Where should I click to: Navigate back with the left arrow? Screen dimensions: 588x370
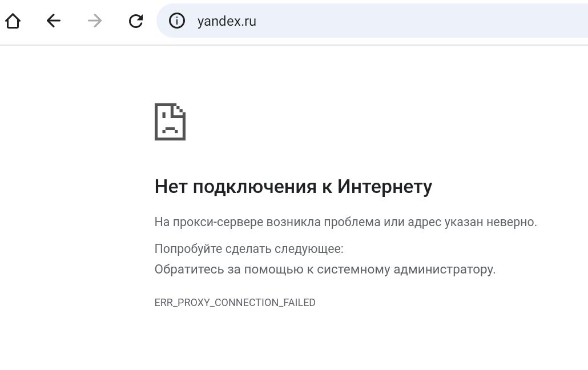point(54,21)
